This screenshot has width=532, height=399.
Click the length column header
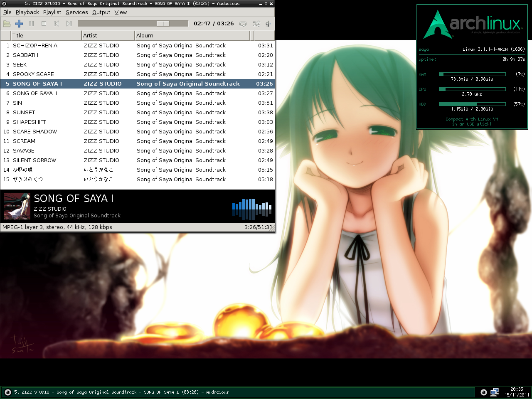pos(264,35)
